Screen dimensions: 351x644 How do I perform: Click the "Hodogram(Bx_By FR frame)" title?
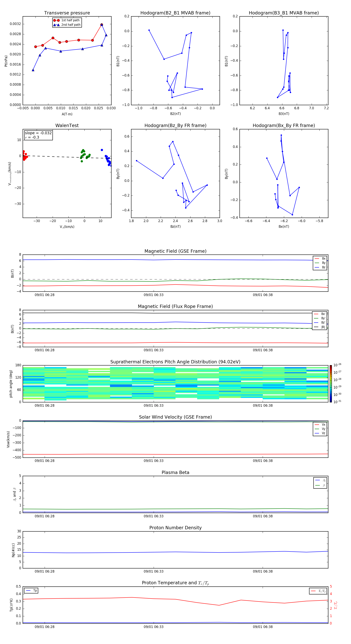[x=284, y=125]
